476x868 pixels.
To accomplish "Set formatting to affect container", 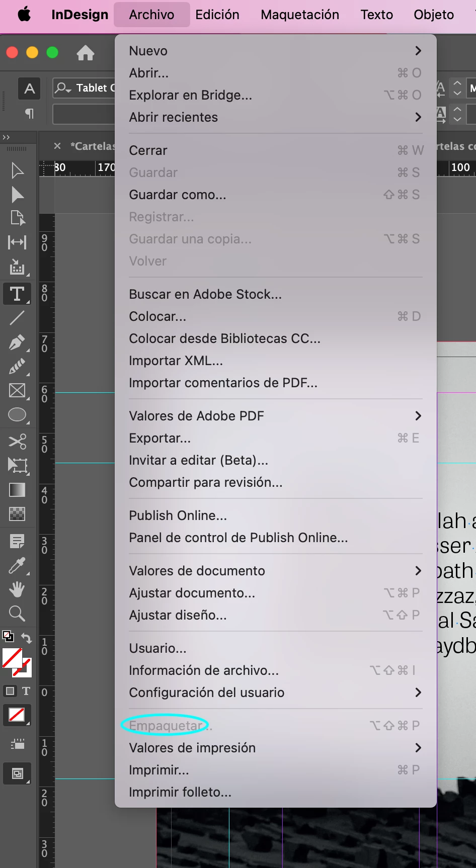I will point(10,691).
